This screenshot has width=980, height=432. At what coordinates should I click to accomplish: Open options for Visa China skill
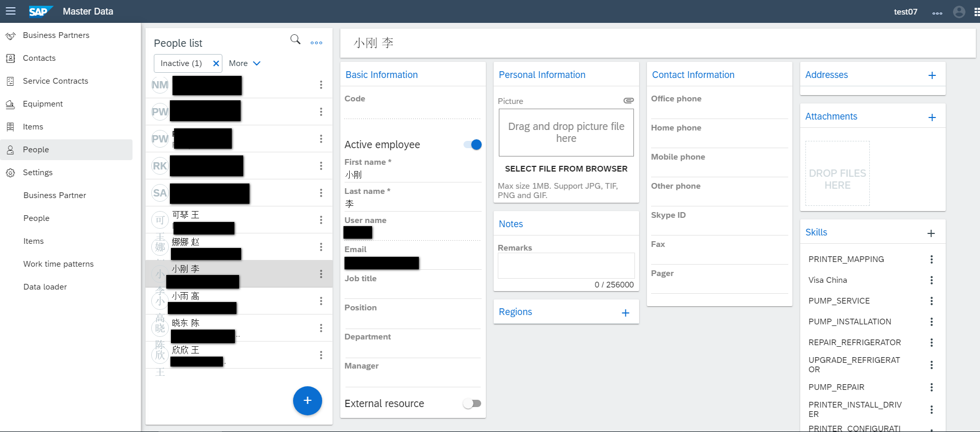click(x=932, y=280)
